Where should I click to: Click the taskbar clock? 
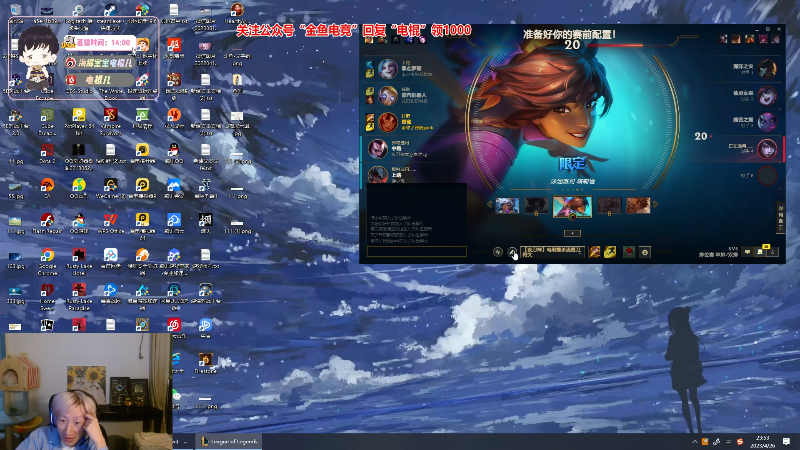click(763, 441)
